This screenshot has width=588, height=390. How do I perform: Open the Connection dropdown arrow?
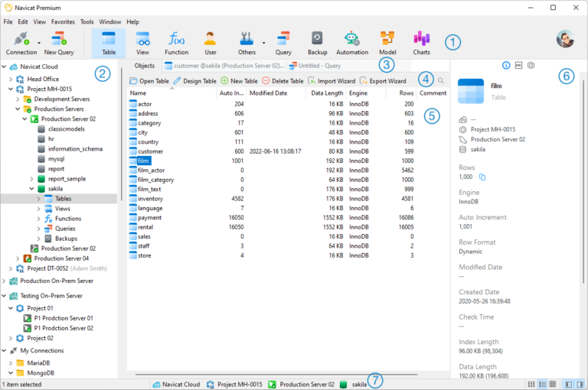click(x=39, y=44)
